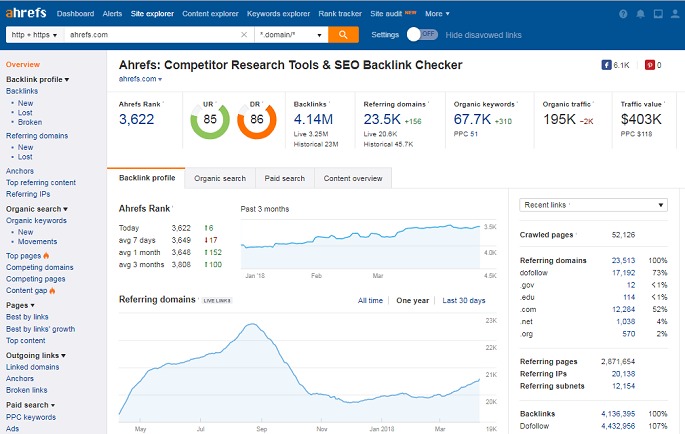Click the monitor icon in header

coord(658,14)
